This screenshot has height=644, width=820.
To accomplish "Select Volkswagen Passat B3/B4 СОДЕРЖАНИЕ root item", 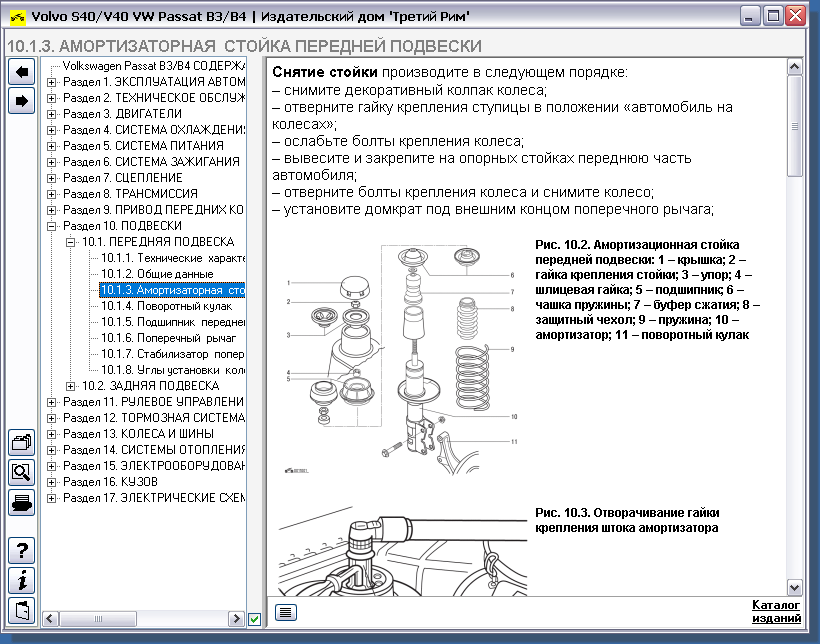I will [154, 66].
